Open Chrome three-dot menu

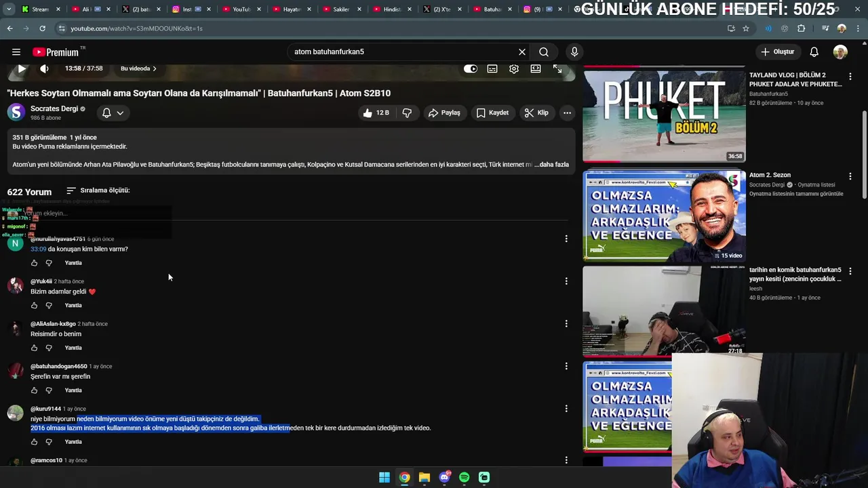[859, 28]
